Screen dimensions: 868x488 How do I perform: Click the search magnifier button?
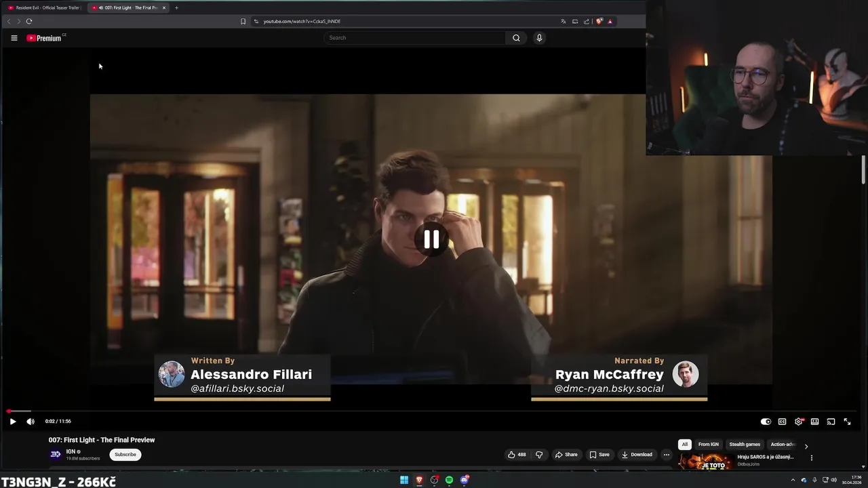(x=516, y=38)
